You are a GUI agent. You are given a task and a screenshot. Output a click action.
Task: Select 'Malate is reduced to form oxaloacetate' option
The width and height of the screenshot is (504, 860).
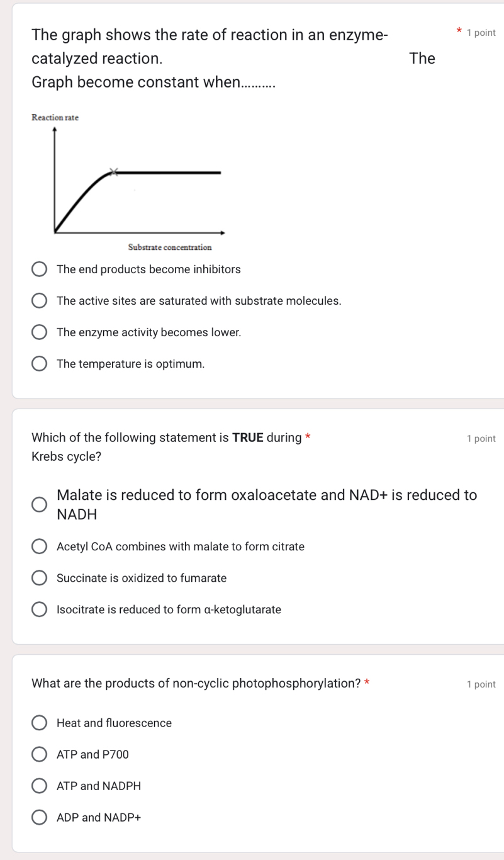tap(39, 505)
